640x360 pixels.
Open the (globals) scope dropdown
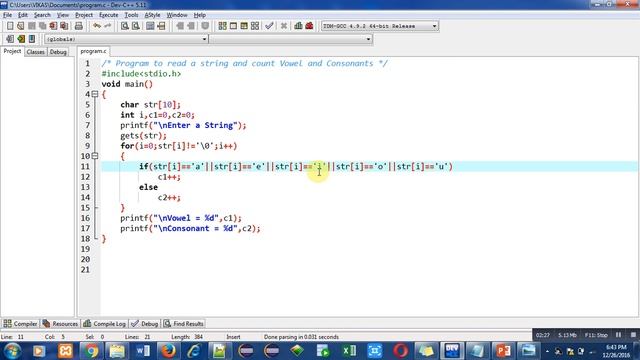pos(126,39)
